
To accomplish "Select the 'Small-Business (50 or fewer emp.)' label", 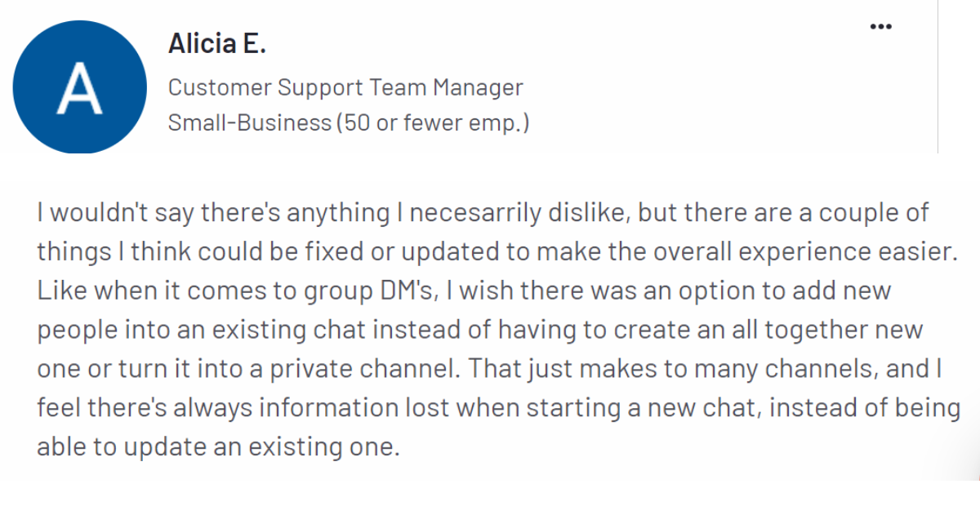I will 349,122.
